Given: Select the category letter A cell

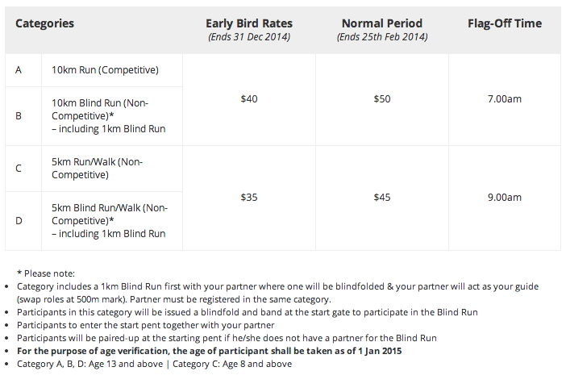Looking at the screenshot, I should pyautogui.click(x=19, y=70).
